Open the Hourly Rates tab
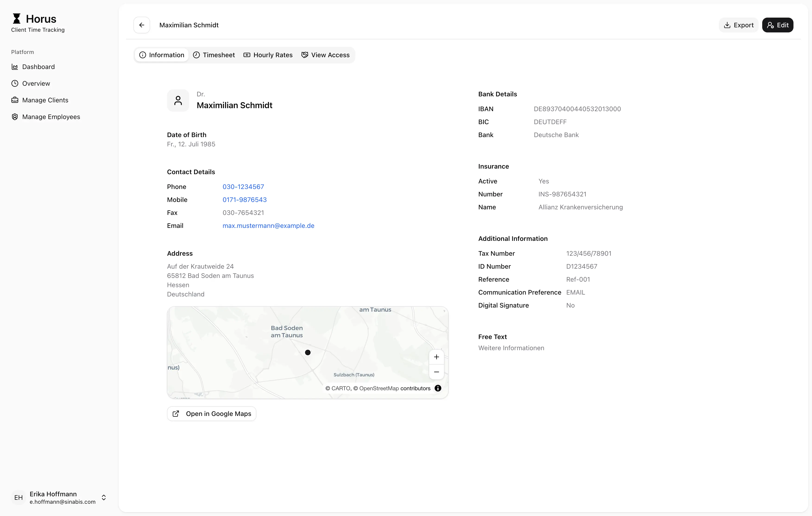Screen dimensions: 812x516 pos(268,55)
